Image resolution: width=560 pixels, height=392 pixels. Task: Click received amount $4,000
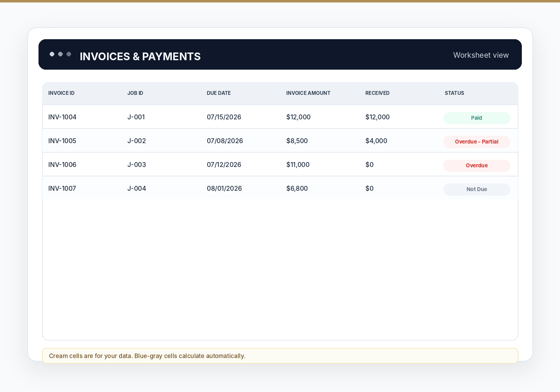point(376,141)
